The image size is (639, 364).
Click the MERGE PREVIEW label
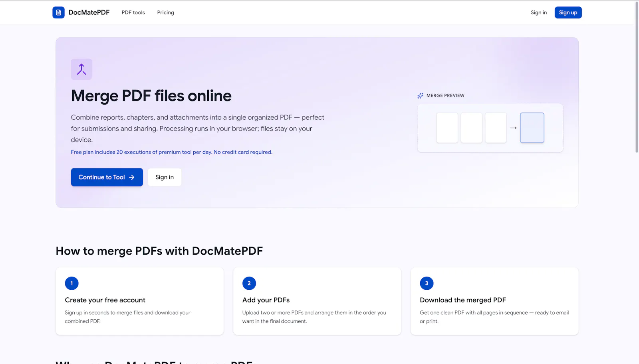click(x=445, y=96)
